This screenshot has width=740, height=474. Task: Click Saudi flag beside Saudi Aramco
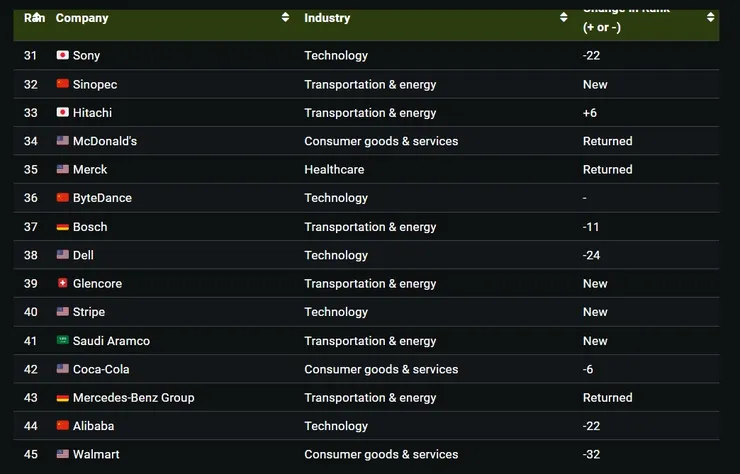pyautogui.click(x=62, y=340)
